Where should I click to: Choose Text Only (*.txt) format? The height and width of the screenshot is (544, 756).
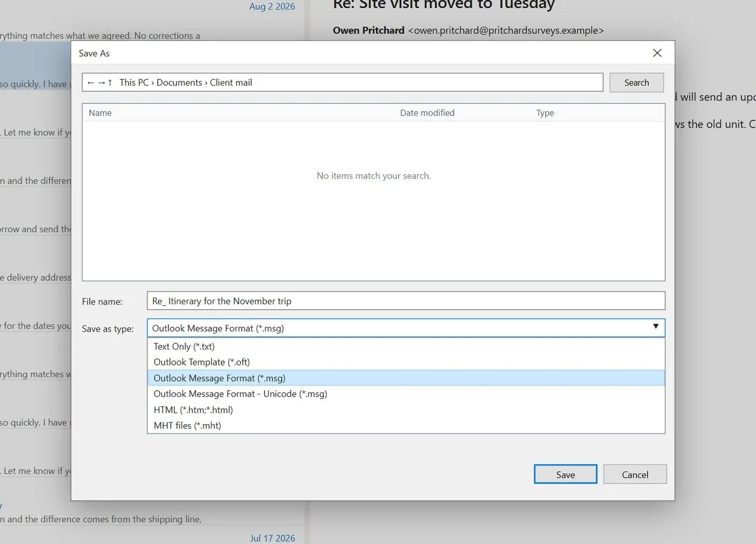406,346
